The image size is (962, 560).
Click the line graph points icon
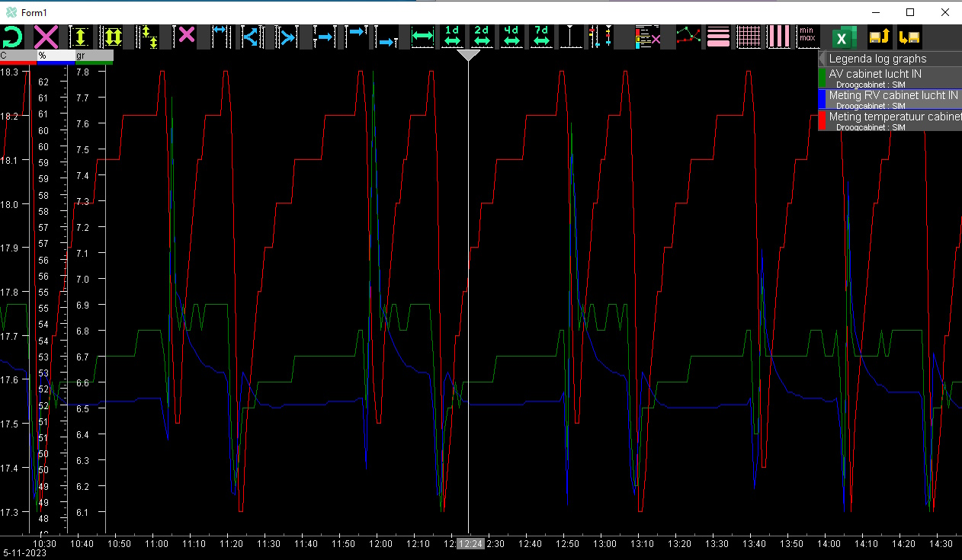[688, 37]
